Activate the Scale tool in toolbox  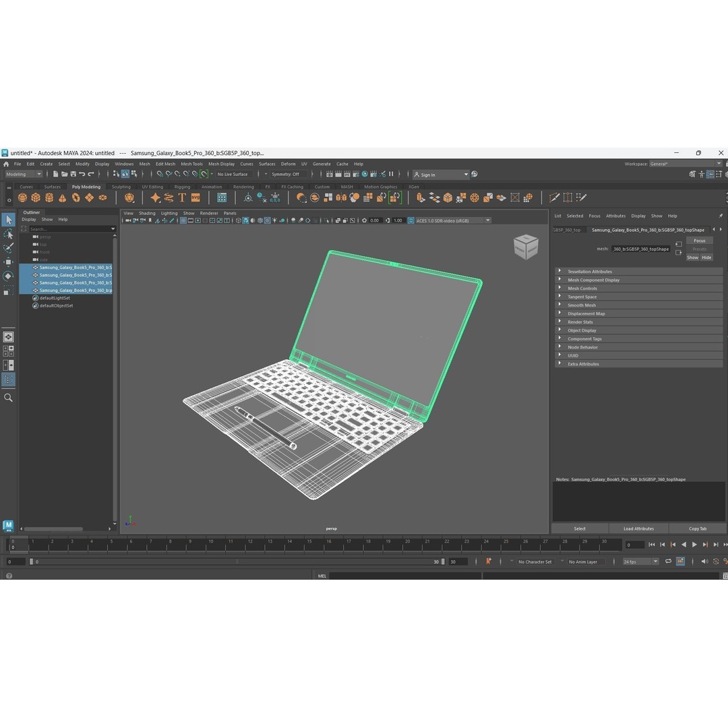(8, 291)
